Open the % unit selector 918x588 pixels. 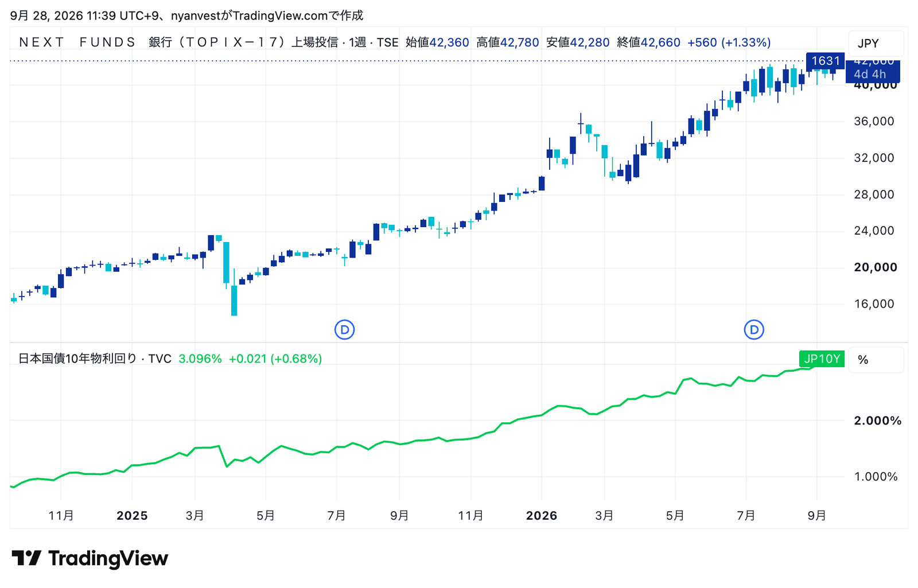click(x=876, y=360)
